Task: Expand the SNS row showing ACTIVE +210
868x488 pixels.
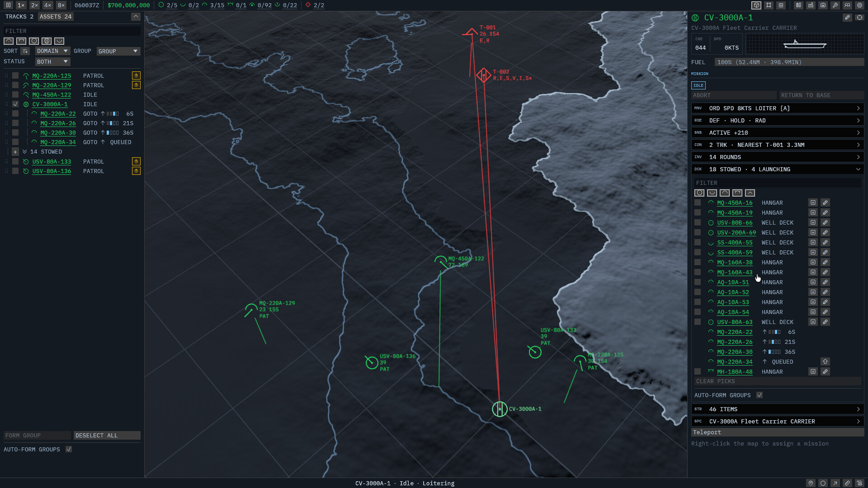Action: pyautogui.click(x=778, y=132)
